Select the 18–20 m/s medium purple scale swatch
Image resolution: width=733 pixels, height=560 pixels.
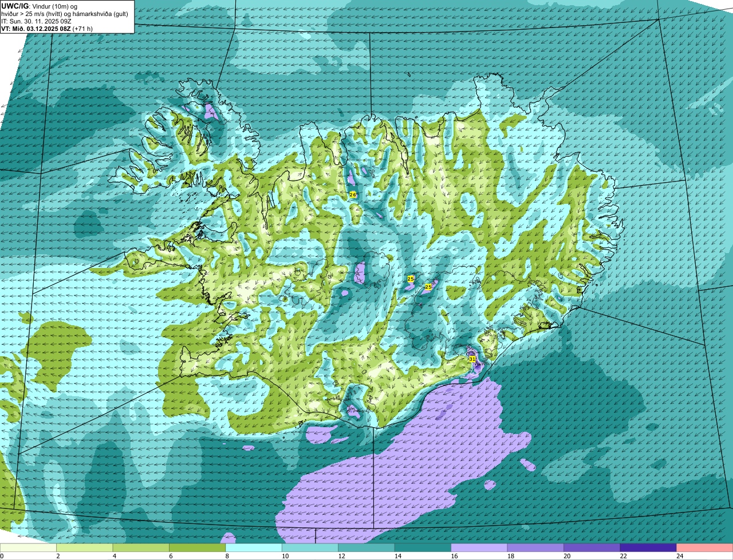pos(535,547)
